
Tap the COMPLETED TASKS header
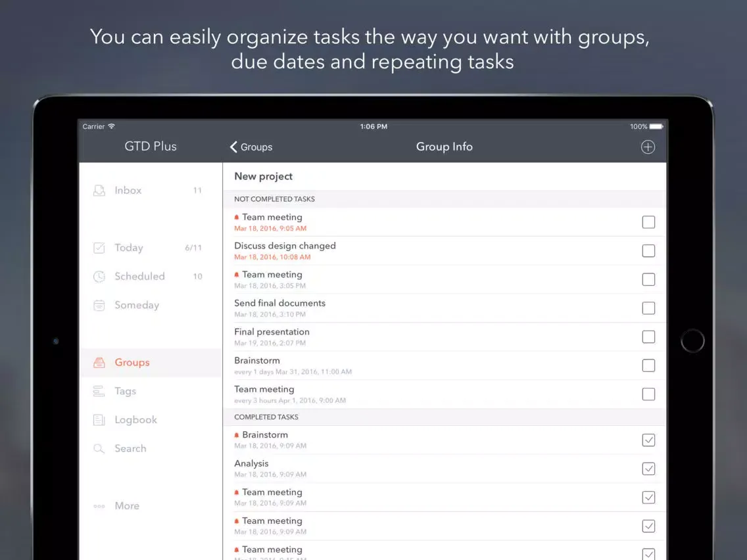tap(266, 417)
